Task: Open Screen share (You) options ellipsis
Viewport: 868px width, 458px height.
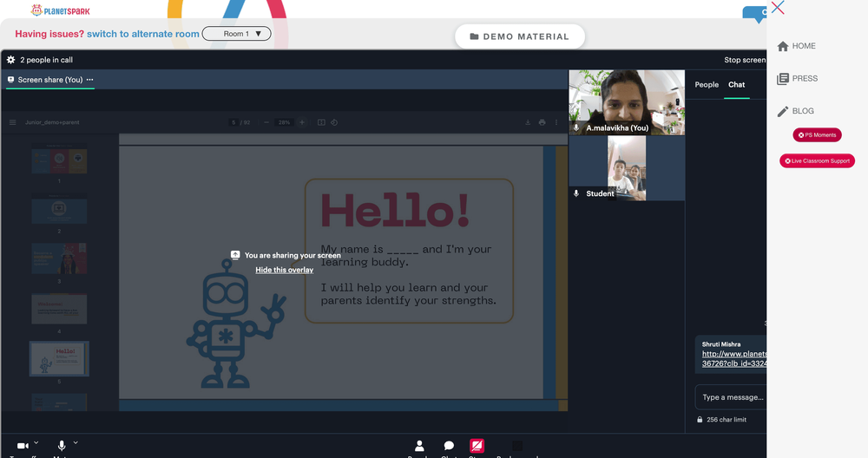Action: click(x=89, y=80)
